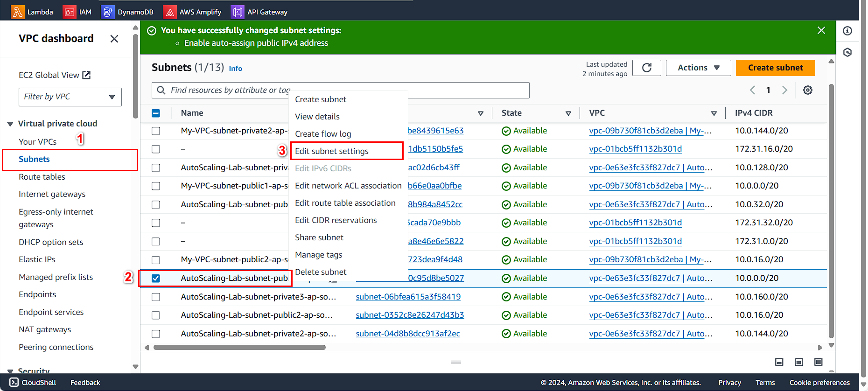Open the hexagon settings icon on right rail

[x=847, y=52]
